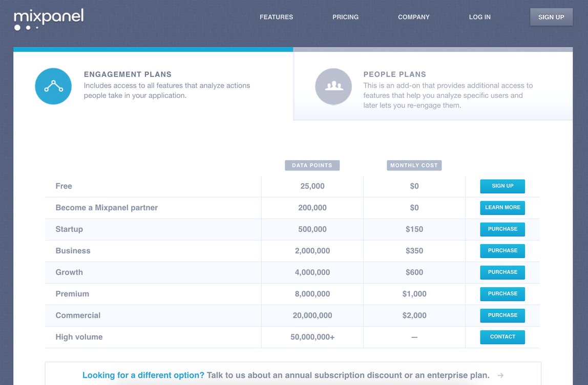
Task: Open the Features menu item
Action: pos(277,17)
